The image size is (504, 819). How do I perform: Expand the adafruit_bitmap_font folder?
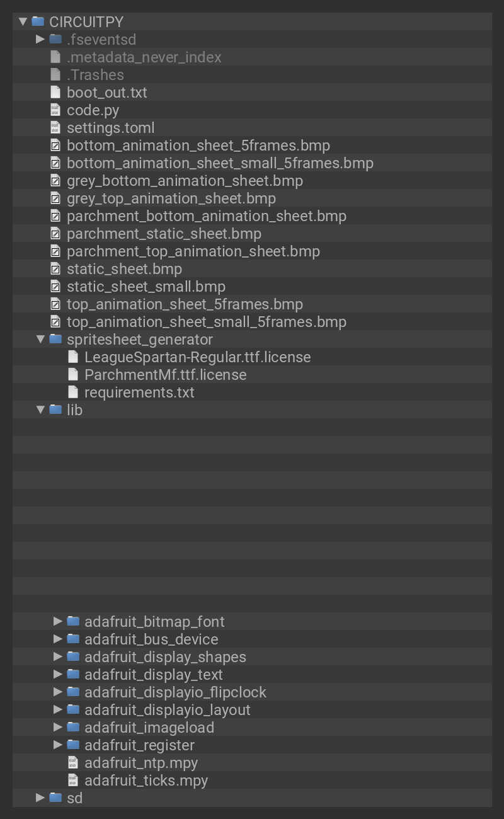[x=58, y=621]
